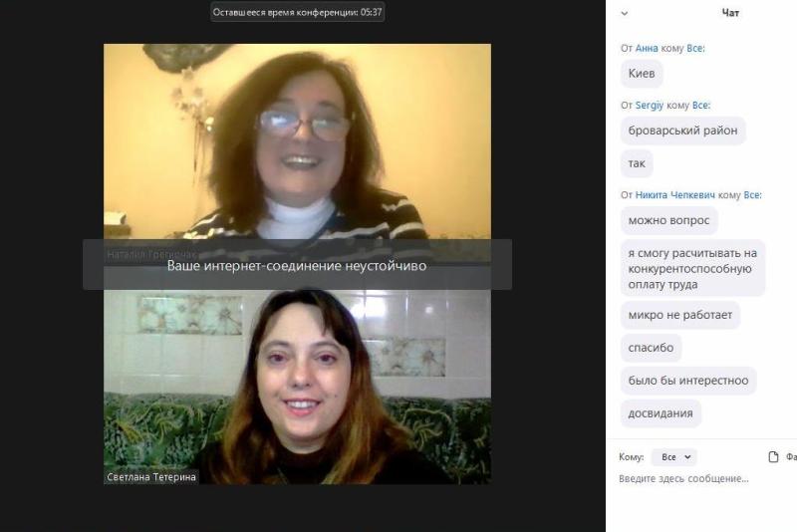
Task: Click 'Все' recipient link in Анна's message header
Action: (695, 48)
